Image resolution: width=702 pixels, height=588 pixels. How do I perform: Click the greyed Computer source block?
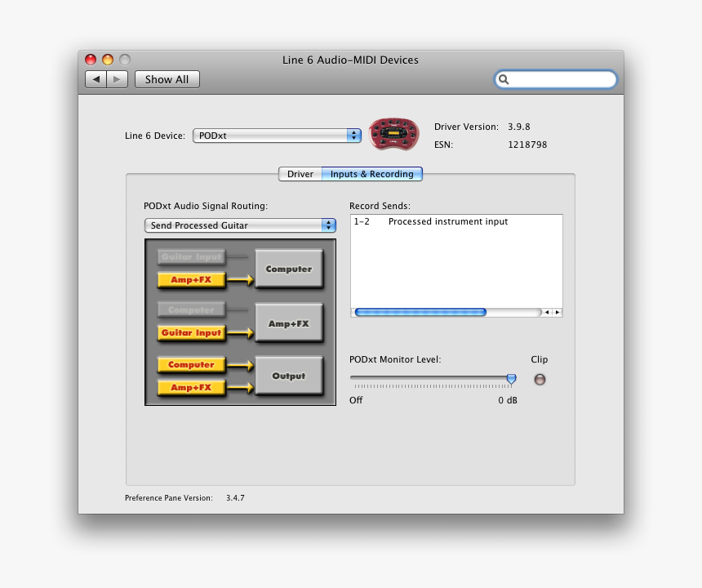191,310
